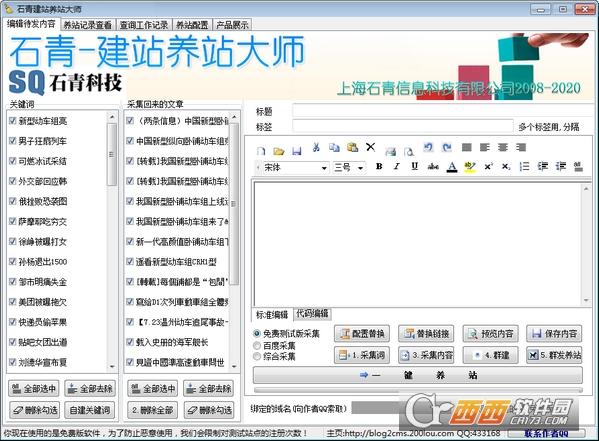Toggle underline formatting
Screen dimensions: 599x441
coord(414,166)
